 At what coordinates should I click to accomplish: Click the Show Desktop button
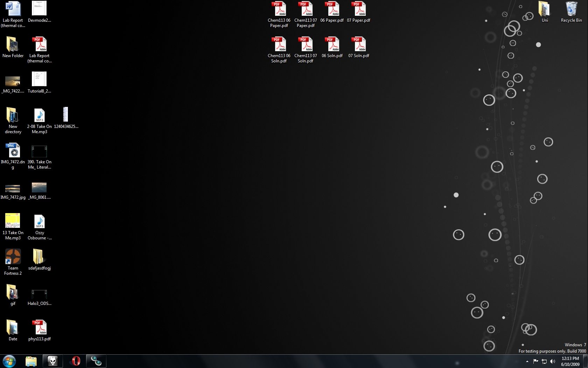click(x=586, y=361)
